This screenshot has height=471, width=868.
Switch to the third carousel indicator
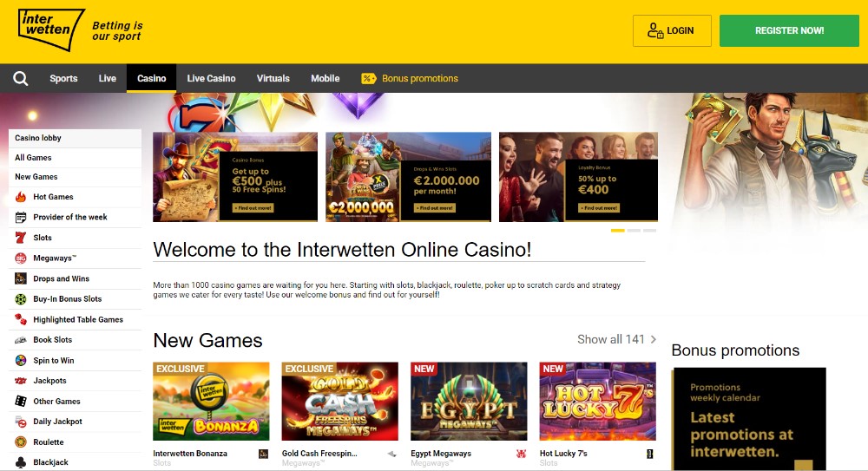[x=650, y=230]
